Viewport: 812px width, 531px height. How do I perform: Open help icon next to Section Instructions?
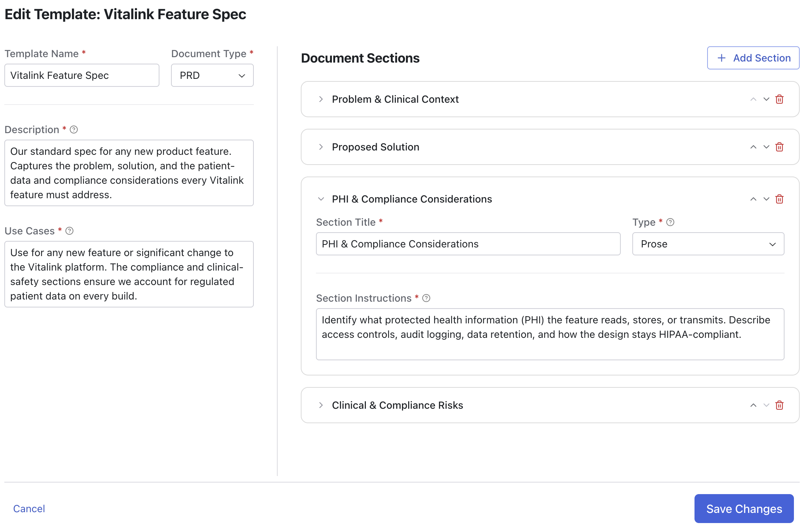pos(426,298)
